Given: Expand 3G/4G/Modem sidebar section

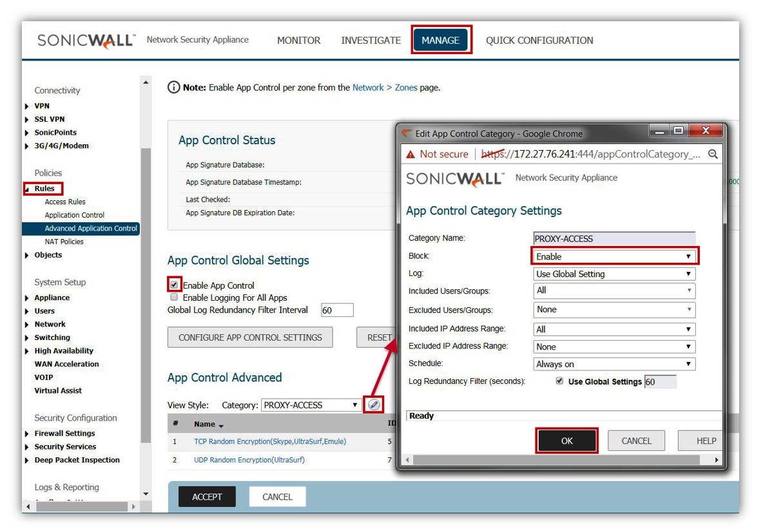Looking at the screenshot, I should 27,146.
